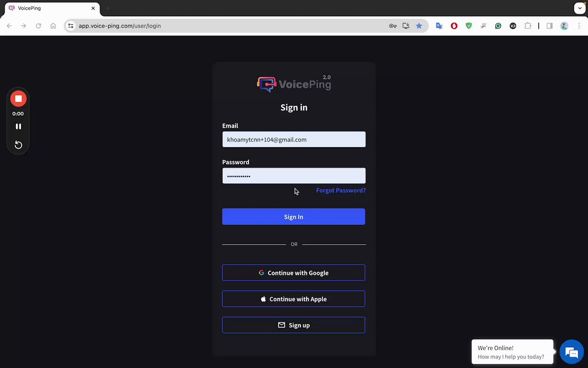The width and height of the screenshot is (588, 368).
Task: Open the live chat bubble icon
Action: pyautogui.click(x=571, y=353)
